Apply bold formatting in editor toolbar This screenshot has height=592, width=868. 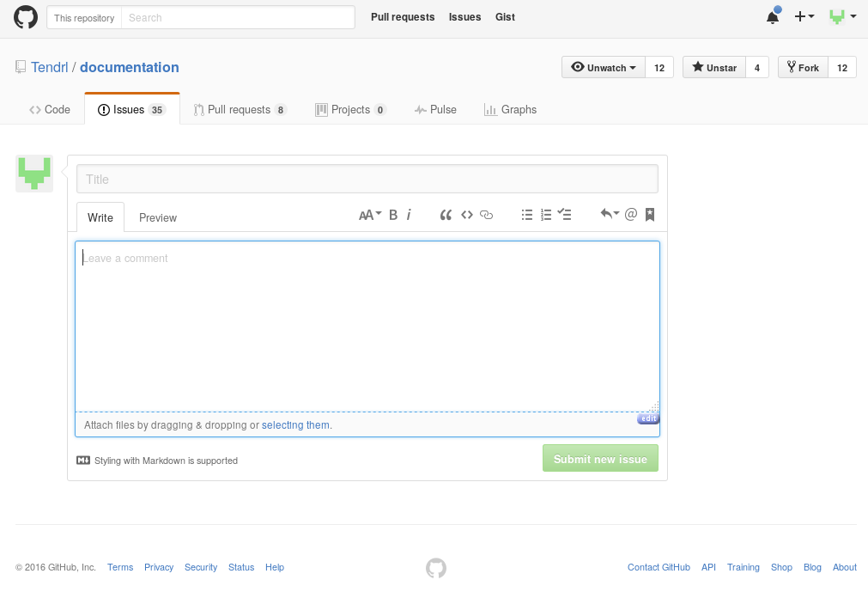click(393, 215)
